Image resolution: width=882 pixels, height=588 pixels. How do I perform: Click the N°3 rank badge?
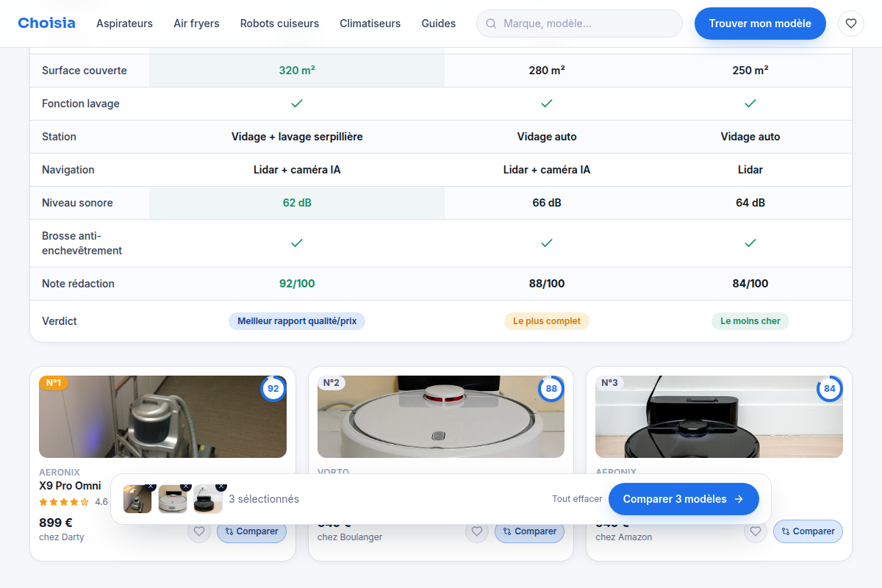tap(609, 383)
